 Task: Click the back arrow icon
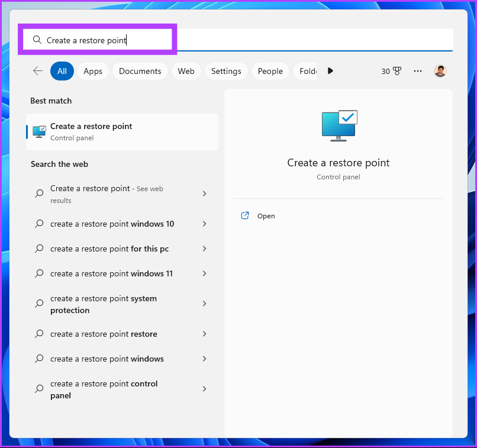point(38,71)
